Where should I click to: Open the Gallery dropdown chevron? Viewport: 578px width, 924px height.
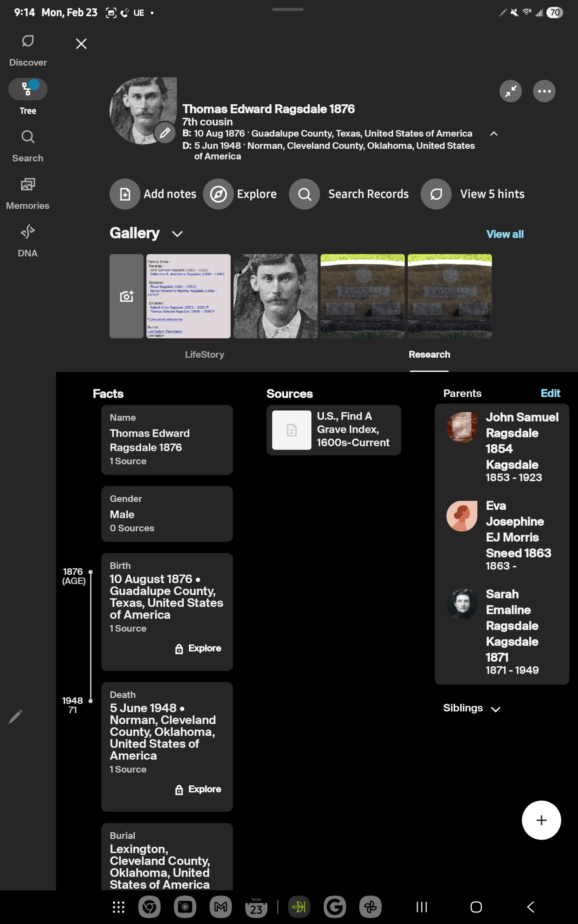(x=177, y=234)
